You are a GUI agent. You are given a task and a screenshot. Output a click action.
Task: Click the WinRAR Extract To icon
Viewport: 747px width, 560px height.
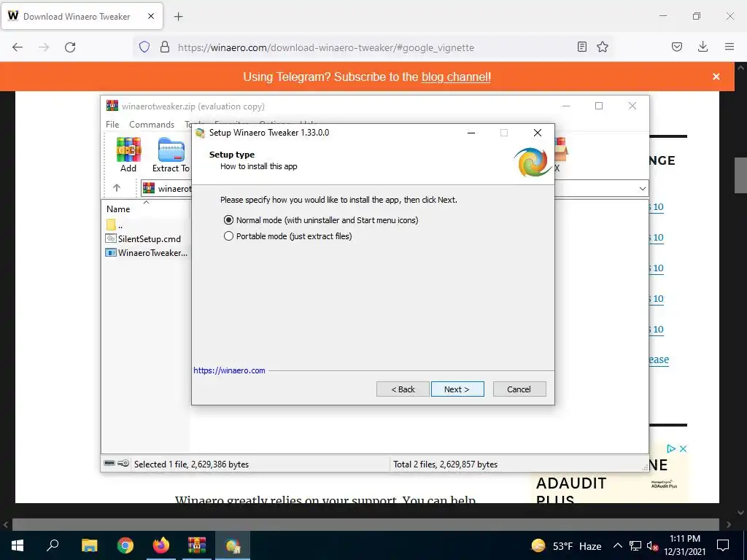coord(171,155)
